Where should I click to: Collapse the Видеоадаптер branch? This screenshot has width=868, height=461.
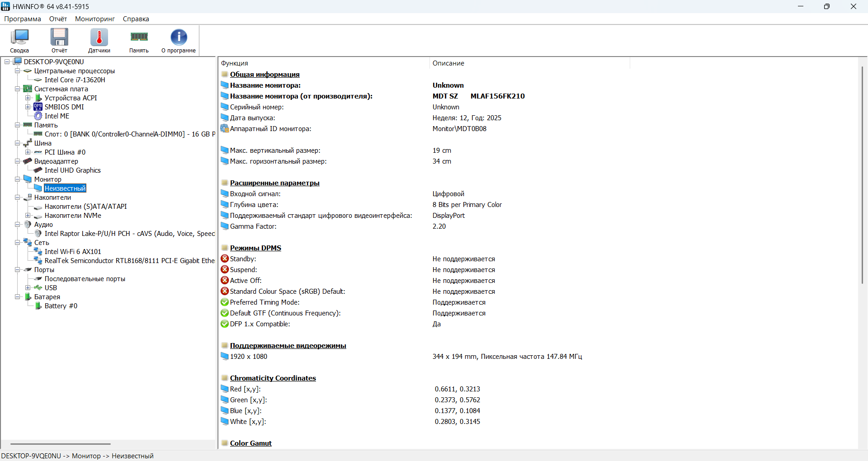[x=18, y=161]
